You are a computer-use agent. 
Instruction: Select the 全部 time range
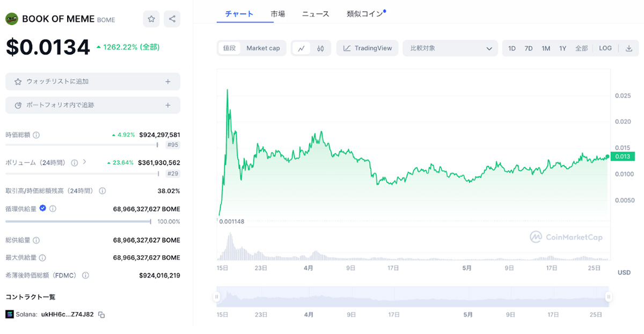pos(582,48)
